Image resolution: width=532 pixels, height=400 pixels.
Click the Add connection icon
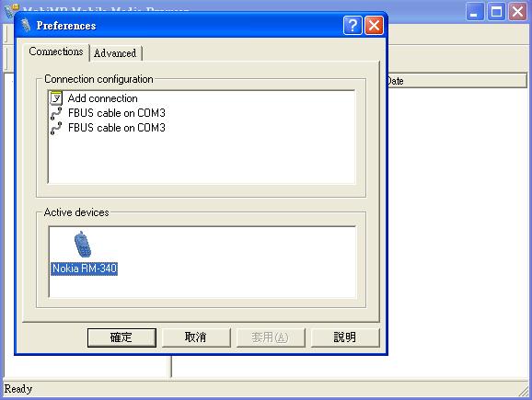(x=56, y=98)
